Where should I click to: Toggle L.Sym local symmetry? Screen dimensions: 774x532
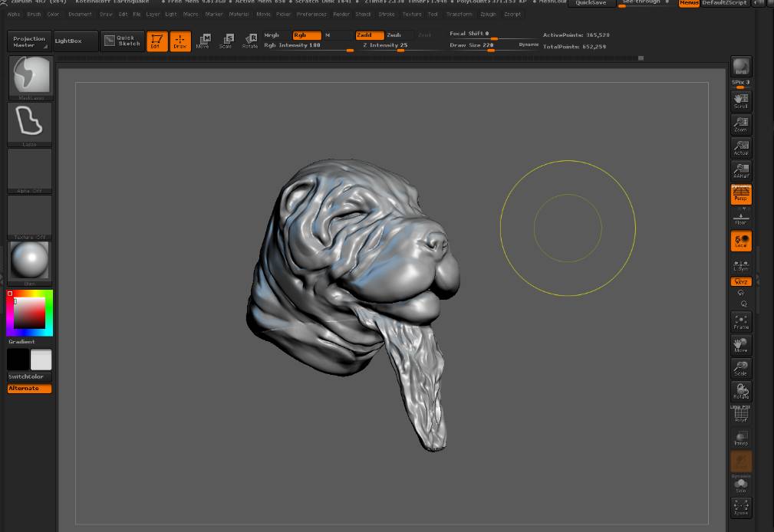[741, 266]
